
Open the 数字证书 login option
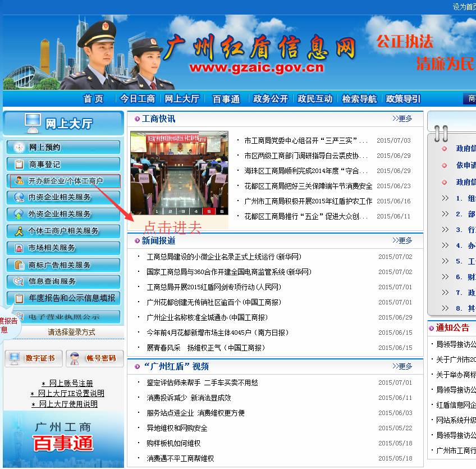click(33, 358)
